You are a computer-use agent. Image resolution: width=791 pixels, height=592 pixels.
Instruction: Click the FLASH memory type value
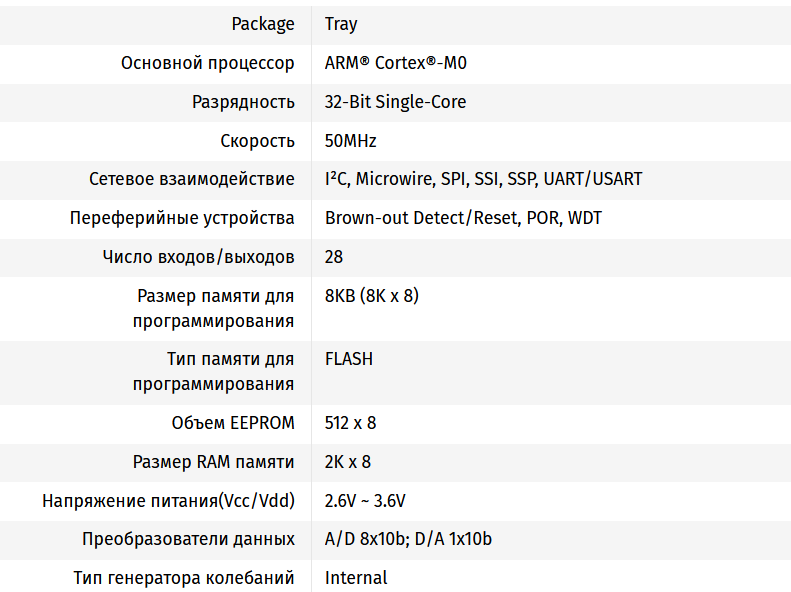tap(349, 358)
